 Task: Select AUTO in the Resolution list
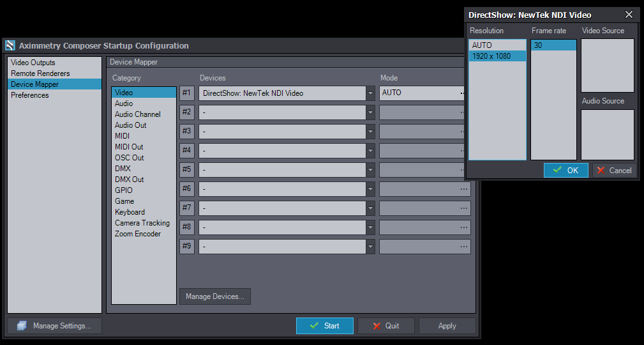tap(482, 45)
